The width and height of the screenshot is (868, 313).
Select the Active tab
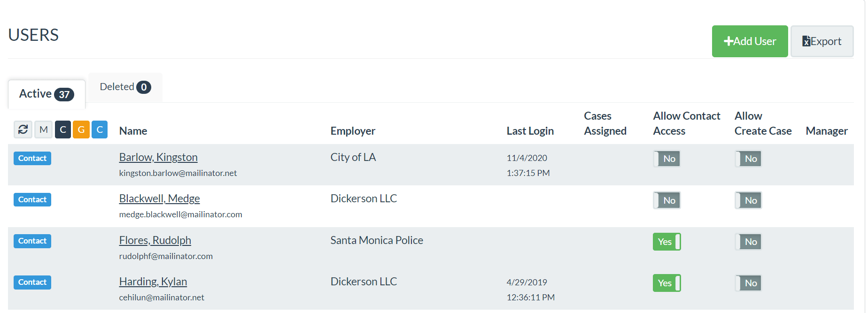[46, 94]
